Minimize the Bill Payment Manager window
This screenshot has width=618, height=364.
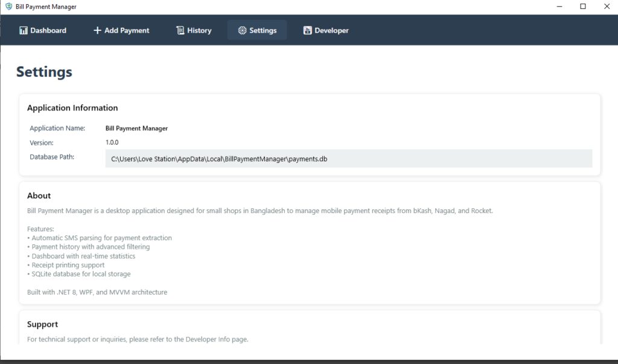[x=558, y=7]
